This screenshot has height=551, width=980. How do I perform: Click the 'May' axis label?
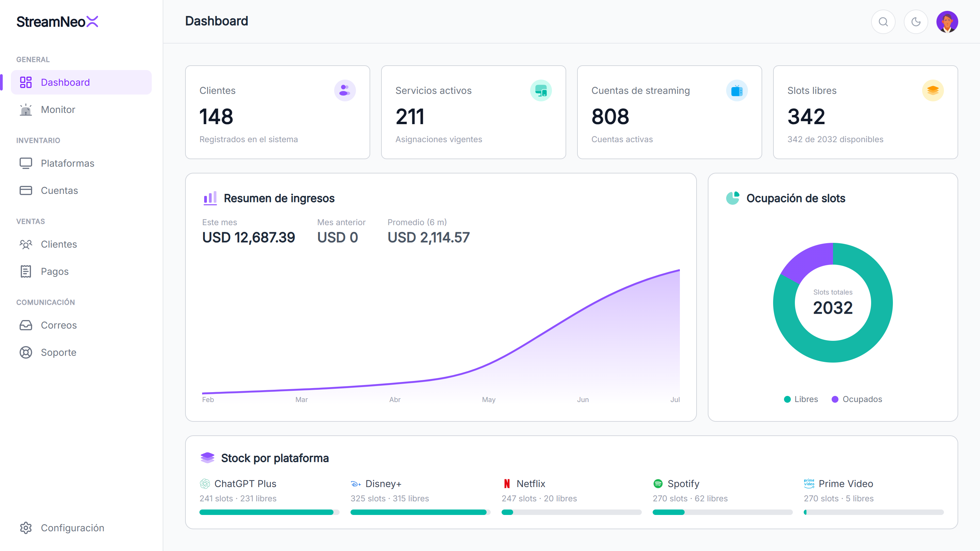[x=489, y=400]
